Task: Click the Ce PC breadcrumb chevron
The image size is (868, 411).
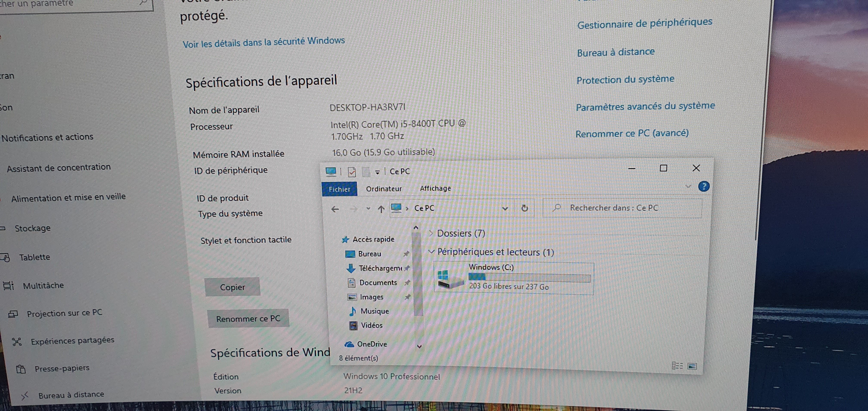Action: (x=407, y=209)
